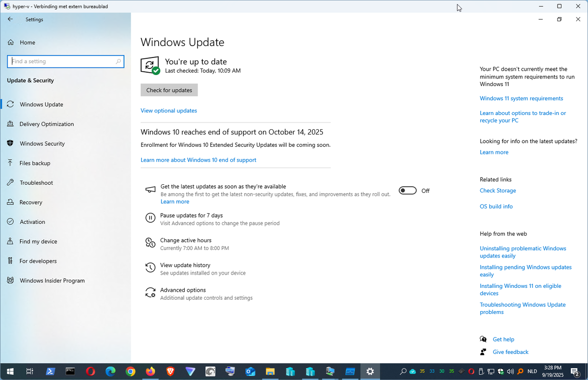The height and width of the screenshot is (380, 588).
Task: Click the active hours clock icon
Action: (150, 243)
